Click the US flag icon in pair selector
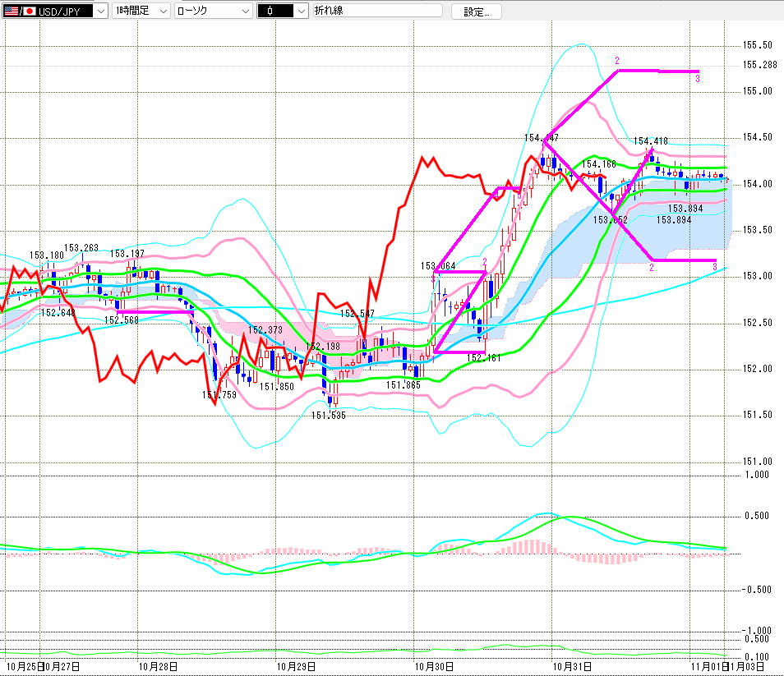Image resolution: width=784 pixels, height=676 pixels. [10, 11]
